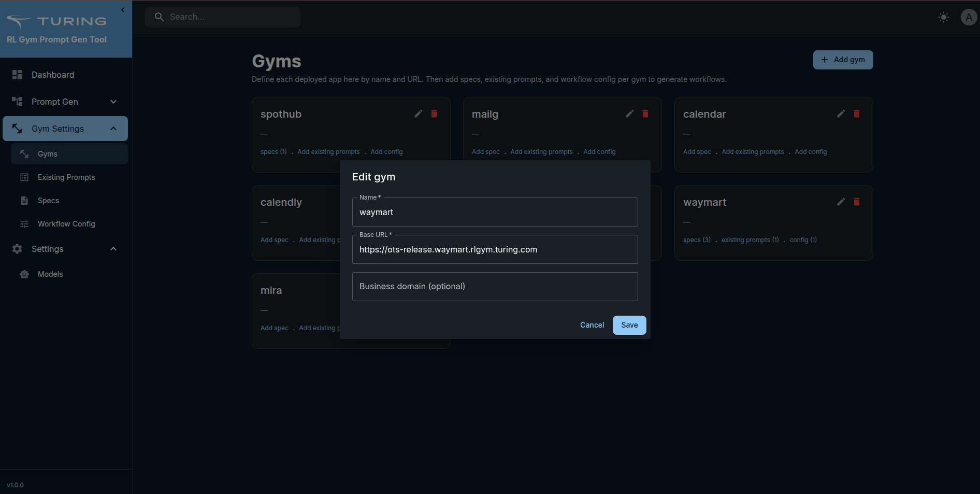Image resolution: width=980 pixels, height=494 pixels.
Task: Open specs (3) link on waymart card
Action: point(696,239)
